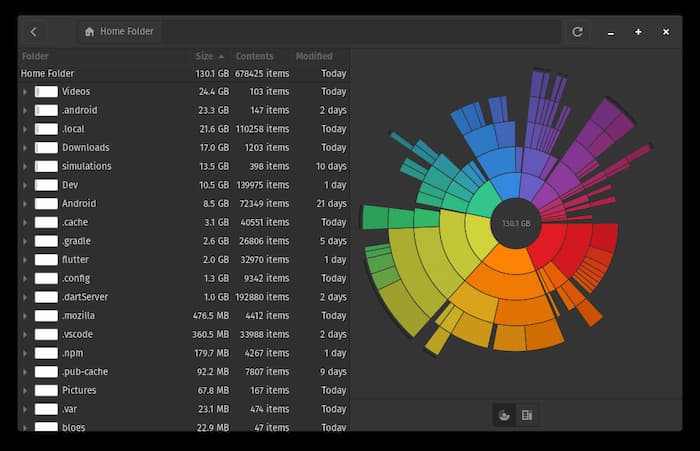
Task: Switch to rings chart view
Action: tap(505, 415)
